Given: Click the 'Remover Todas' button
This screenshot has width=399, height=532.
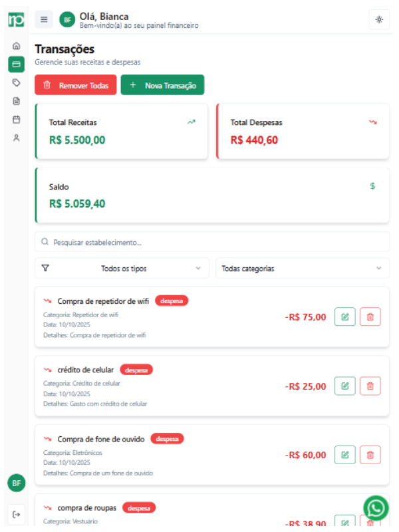Looking at the screenshot, I should pyautogui.click(x=76, y=85).
